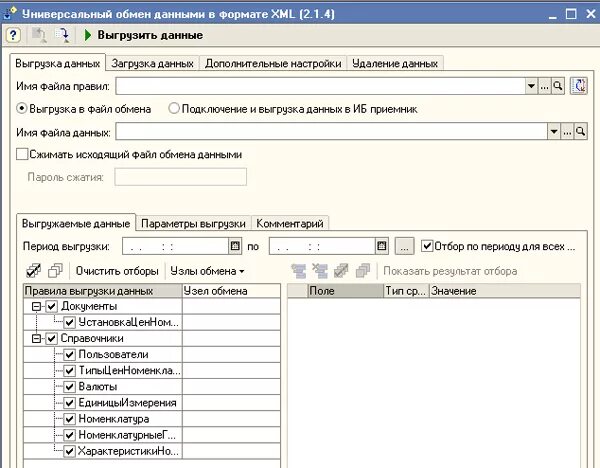
Task: Open Имя файла данных dropdown arrow
Action: click(554, 132)
